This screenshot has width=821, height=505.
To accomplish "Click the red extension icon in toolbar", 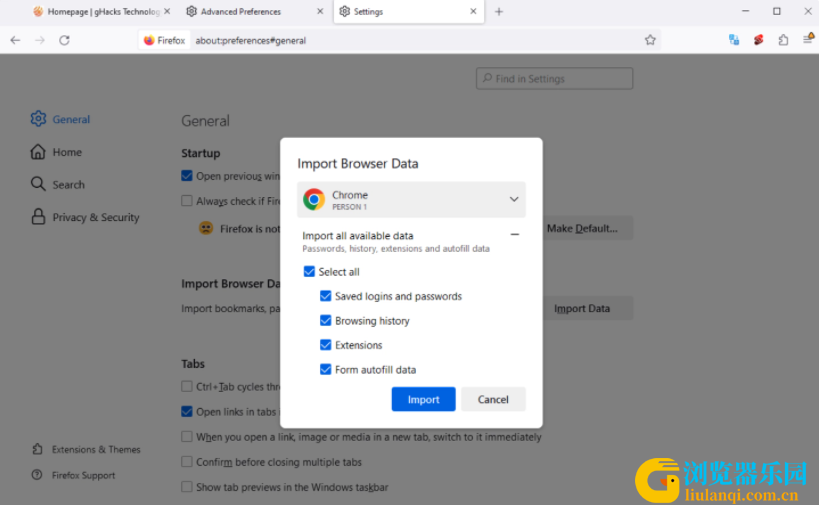I will [759, 40].
